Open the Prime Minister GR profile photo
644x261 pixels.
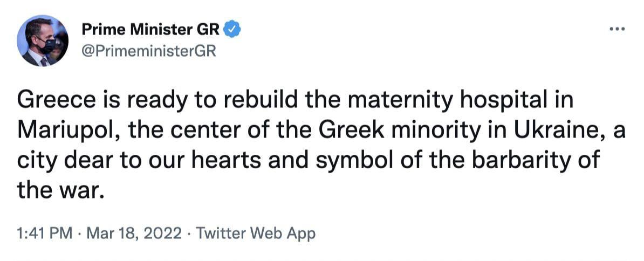pyautogui.click(x=43, y=41)
